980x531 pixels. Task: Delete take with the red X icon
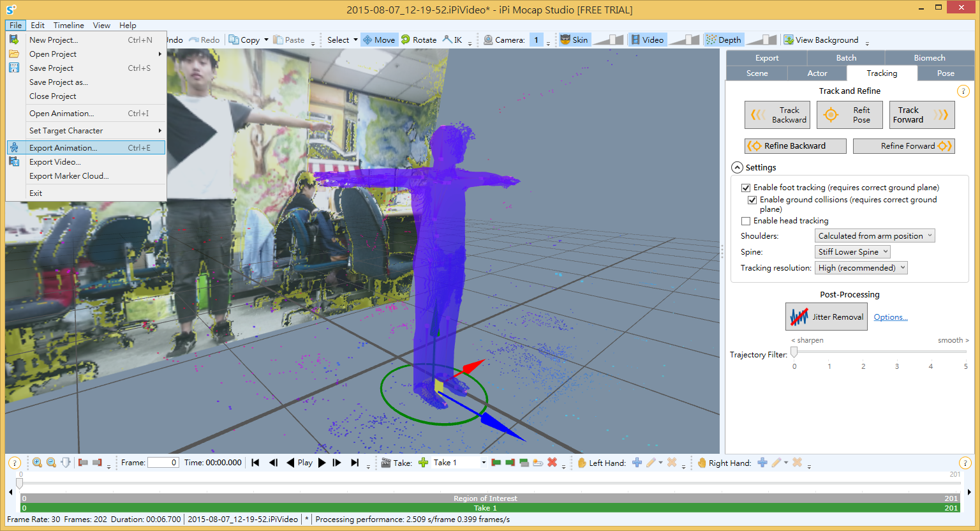tap(552, 463)
